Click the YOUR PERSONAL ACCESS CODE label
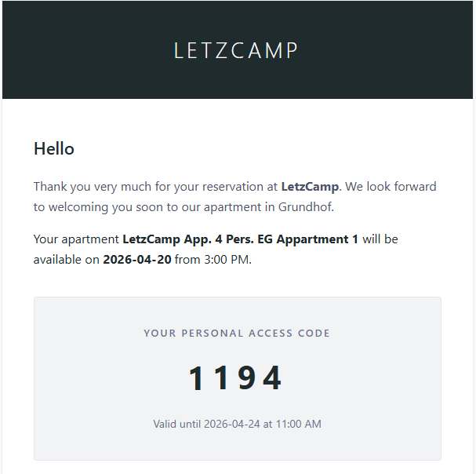Screen dimensions: 476x474 coord(237,334)
